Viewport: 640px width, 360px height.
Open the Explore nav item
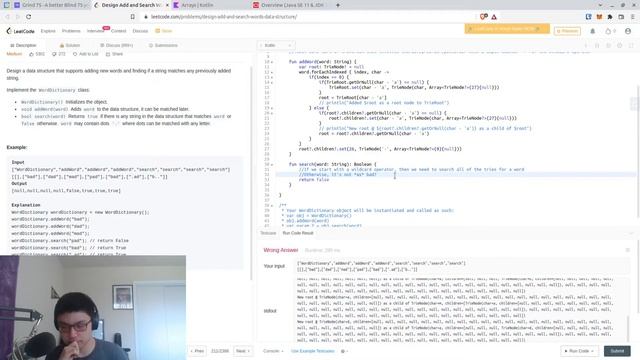[x=48, y=31]
